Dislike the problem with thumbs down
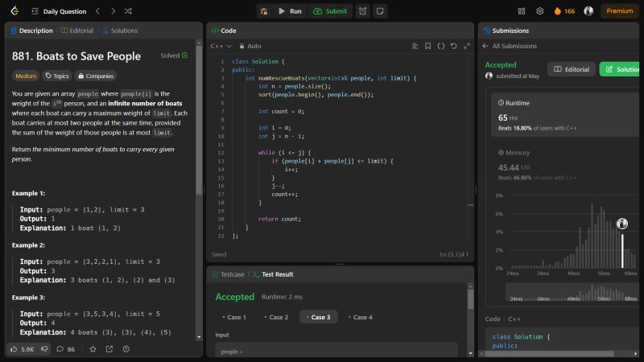Screen dimensions: 644x362 point(44,349)
